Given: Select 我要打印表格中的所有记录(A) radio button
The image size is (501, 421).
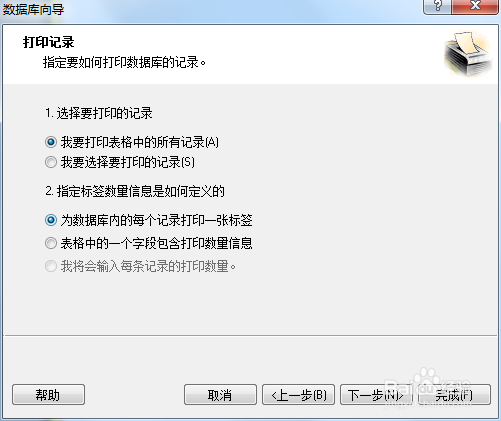Looking at the screenshot, I should click(132, 142).
